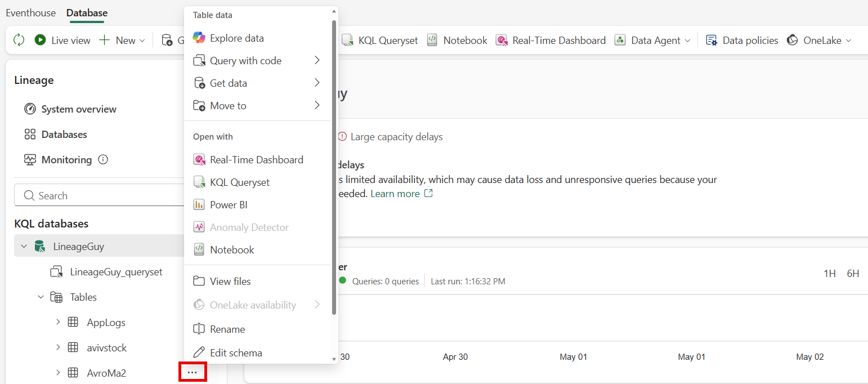Open the more options menu for AvroMa2
The image size is (868, 384).
tap(193, 372)
